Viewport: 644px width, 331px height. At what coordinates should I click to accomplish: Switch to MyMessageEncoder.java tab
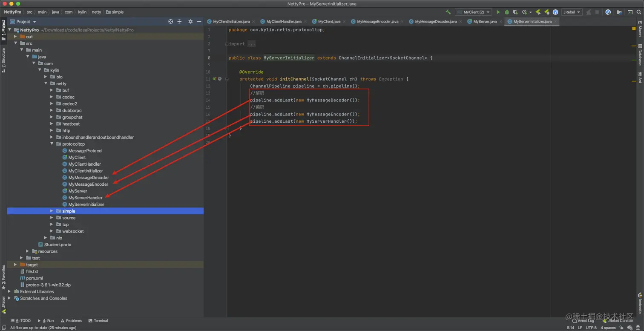(x=377, y=21)
